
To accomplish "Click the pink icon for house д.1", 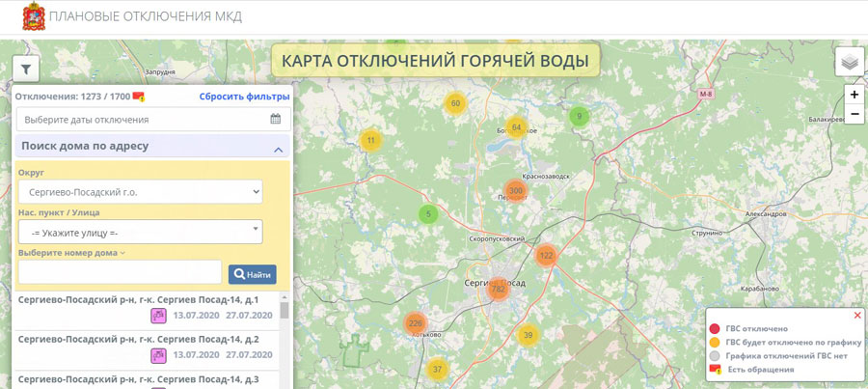I will (x=158, y=316).
